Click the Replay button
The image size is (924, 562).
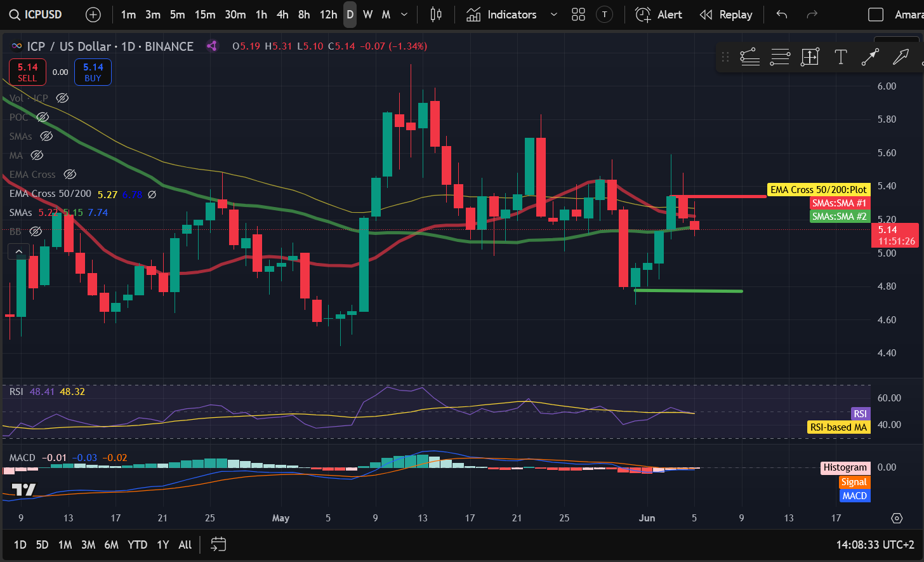pyautogui.click(x=725, y=15)
